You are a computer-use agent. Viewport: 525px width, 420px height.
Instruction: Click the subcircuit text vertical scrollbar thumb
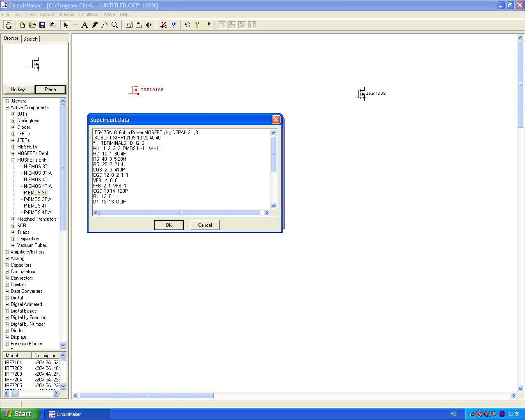(x=274, y=154)
